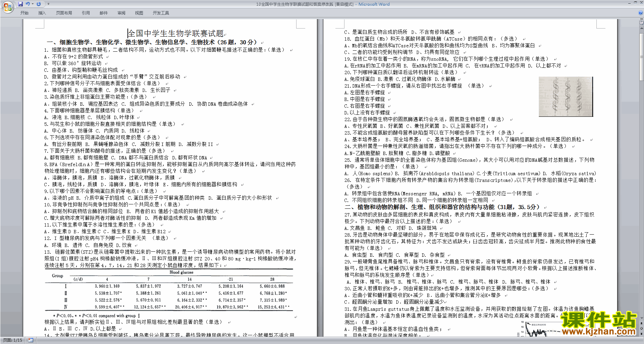Click option D.以上没有右手螺旋

[x=367, y=113]
